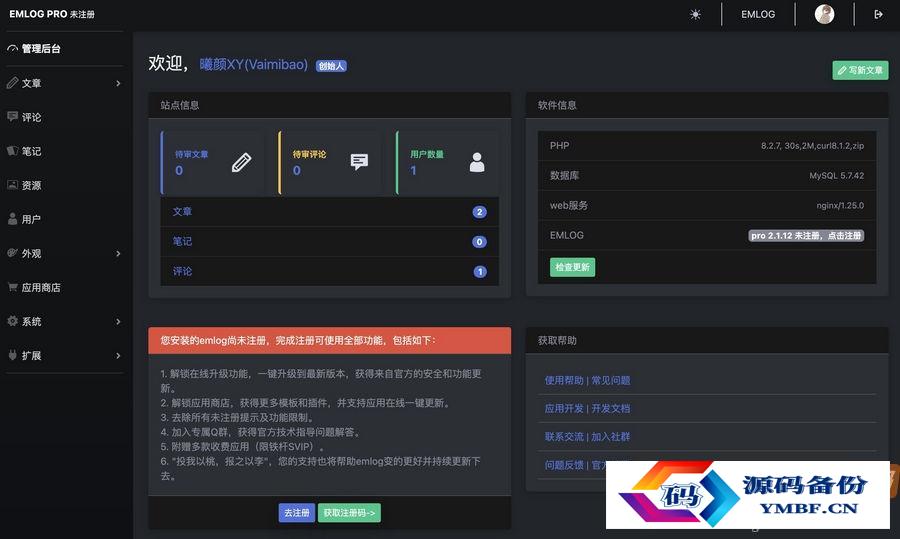Open the 待审文章 count card

(212, 162)
